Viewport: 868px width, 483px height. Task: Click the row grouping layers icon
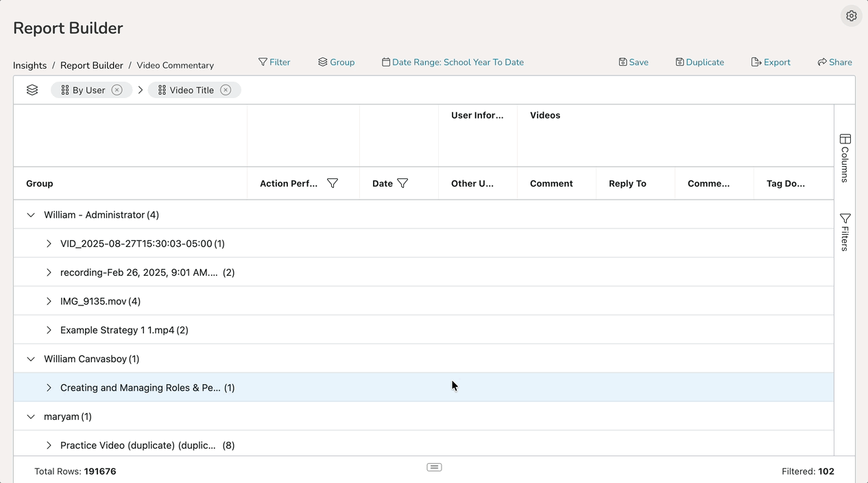32,90
